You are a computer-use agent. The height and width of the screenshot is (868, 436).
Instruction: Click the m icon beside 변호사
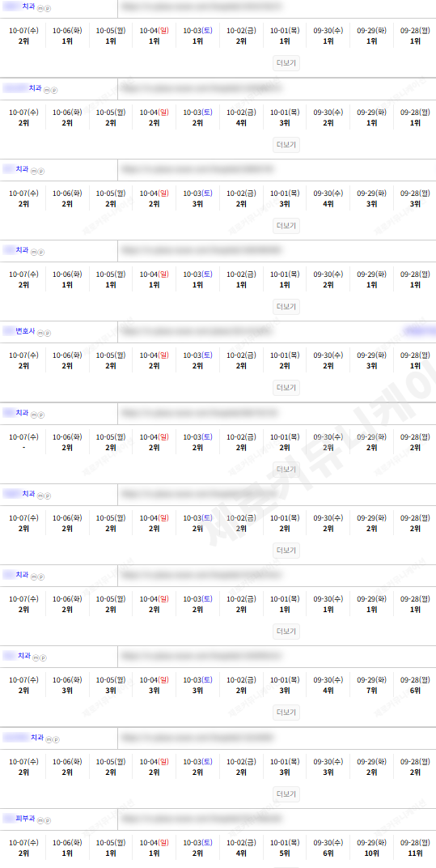pyautogui.click(x=40, y=334)
